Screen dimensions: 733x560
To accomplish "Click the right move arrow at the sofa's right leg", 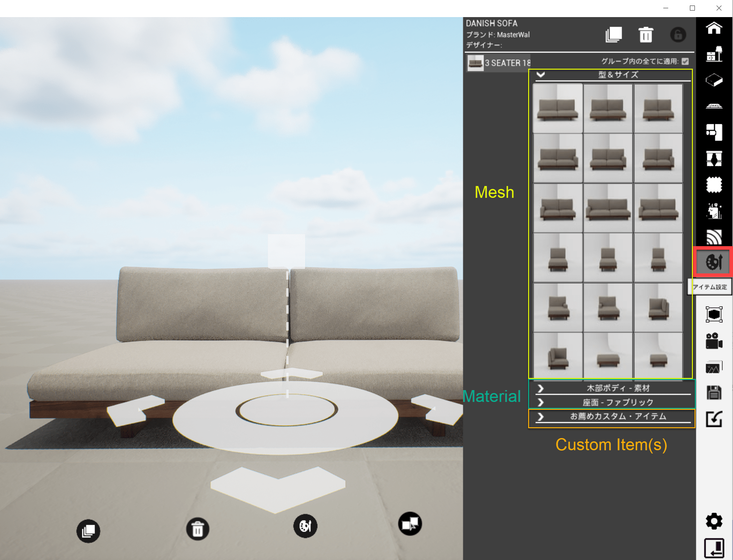I will [x=437, y=409].
